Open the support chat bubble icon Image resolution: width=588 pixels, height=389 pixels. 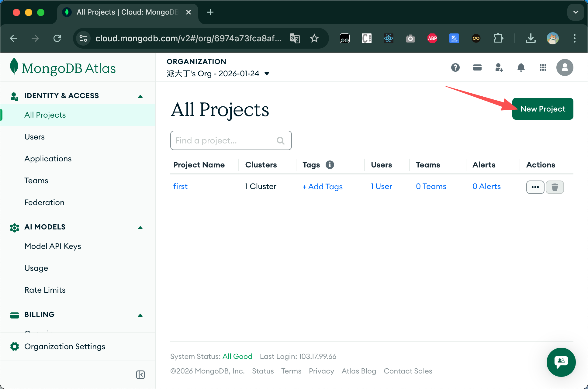(561, 362)
